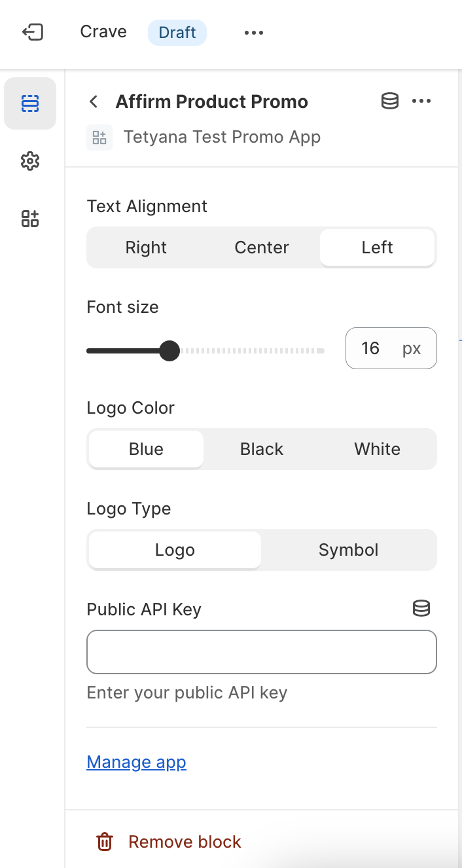Open the Sections panel in the sidebar
The width and height of the screenshot is (462, 868).
(x=30, y=103)
